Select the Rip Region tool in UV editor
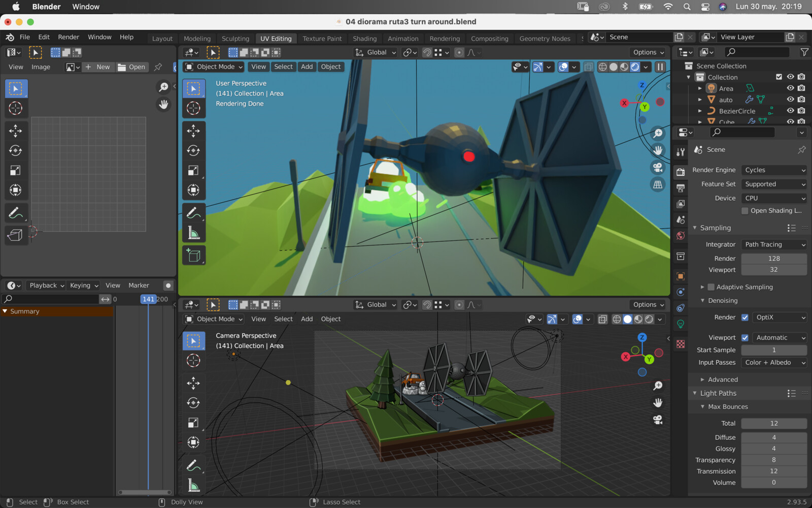The width and height of the screenshot is (812, 508). tap(16, 235)
